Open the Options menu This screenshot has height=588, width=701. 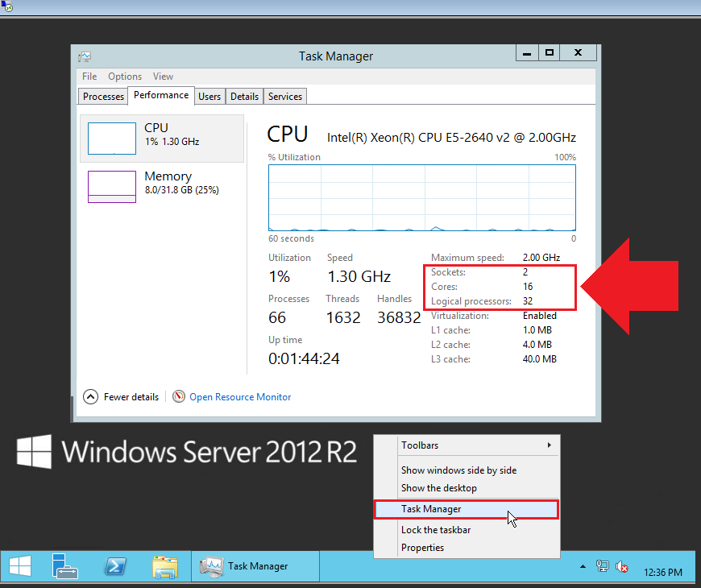coord(125,77)
